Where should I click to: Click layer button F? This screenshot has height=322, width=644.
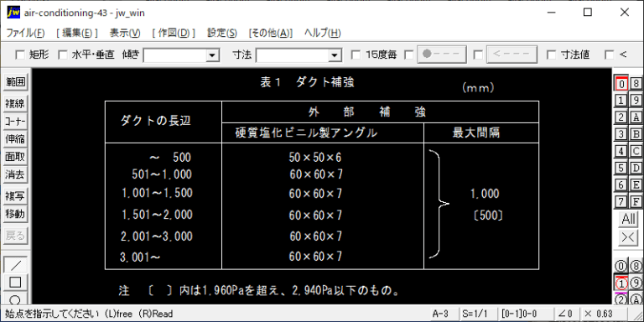pyautogui.click(x=636, y=201)
